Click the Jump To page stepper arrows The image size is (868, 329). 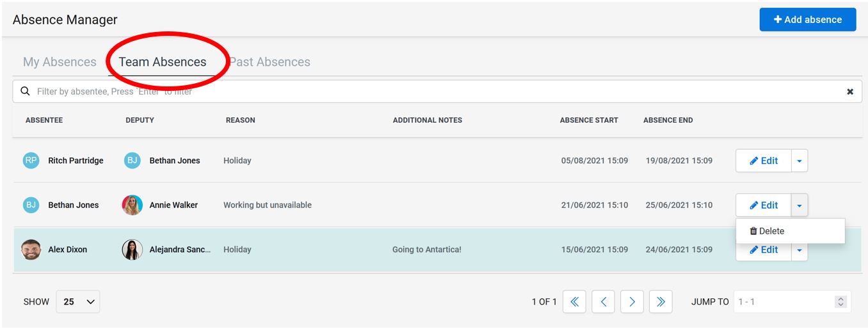(841, 301)
